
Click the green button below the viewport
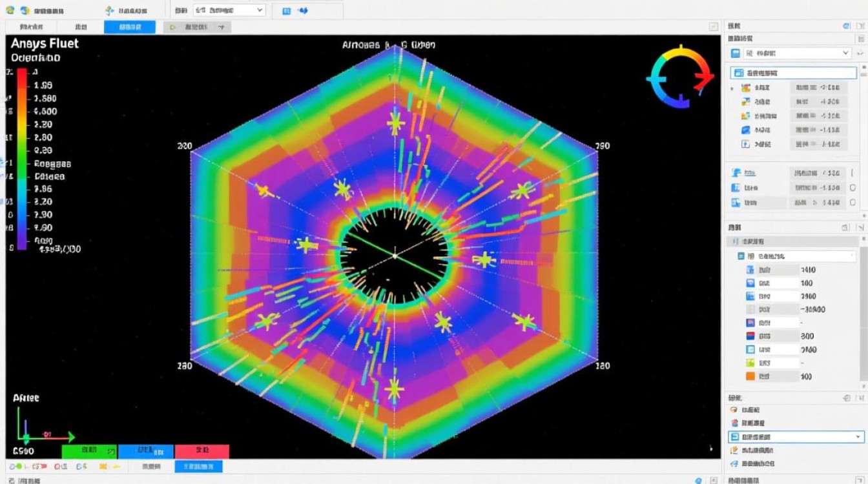89,450
